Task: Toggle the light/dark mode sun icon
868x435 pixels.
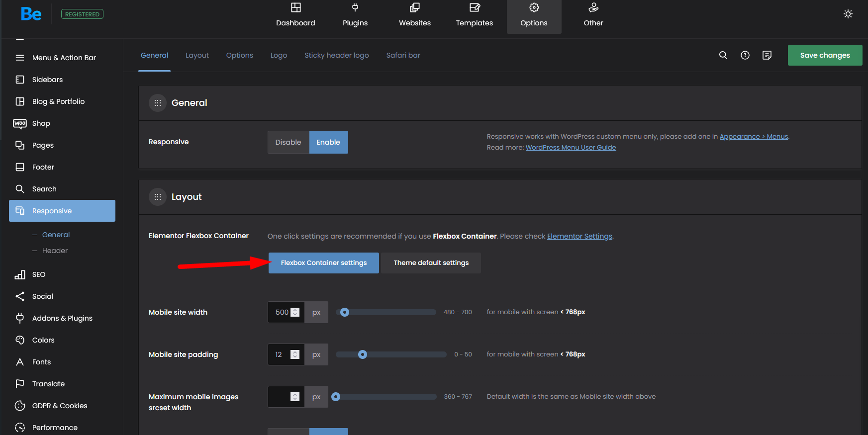Action: tap(848, 14)
